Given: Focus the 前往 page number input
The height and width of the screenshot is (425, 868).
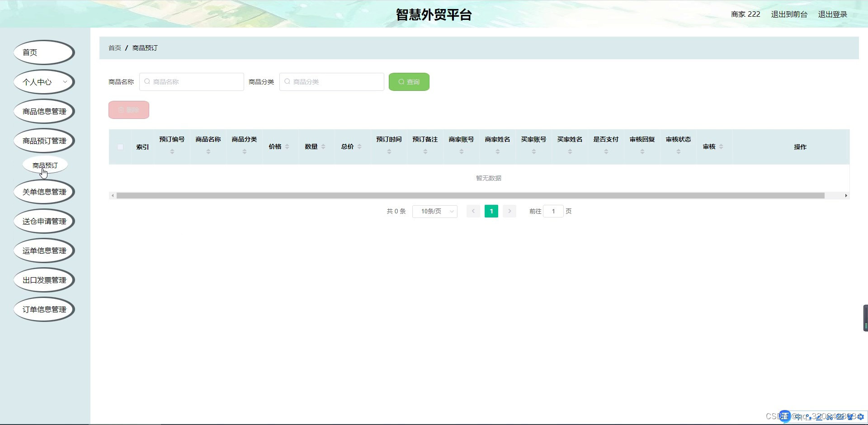Looking at the screenshot, I should click(553, 211).
